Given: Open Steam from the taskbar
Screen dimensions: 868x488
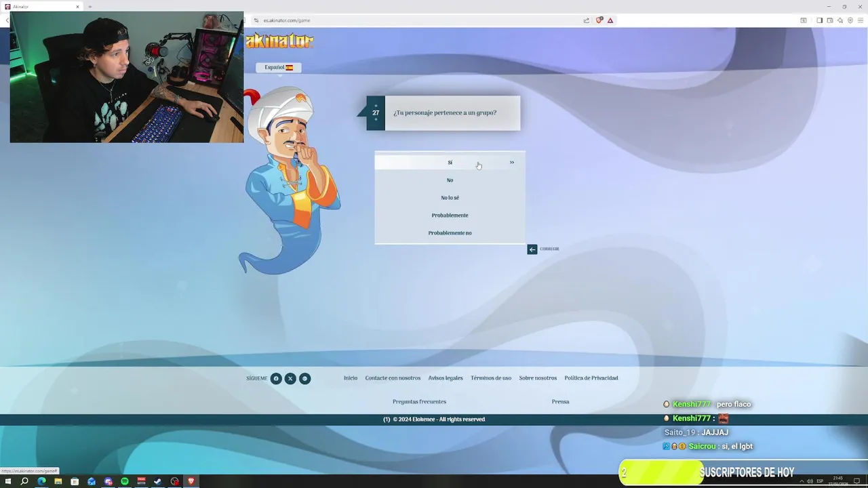Looking at the screenshot, I should [x=158, y=481].
